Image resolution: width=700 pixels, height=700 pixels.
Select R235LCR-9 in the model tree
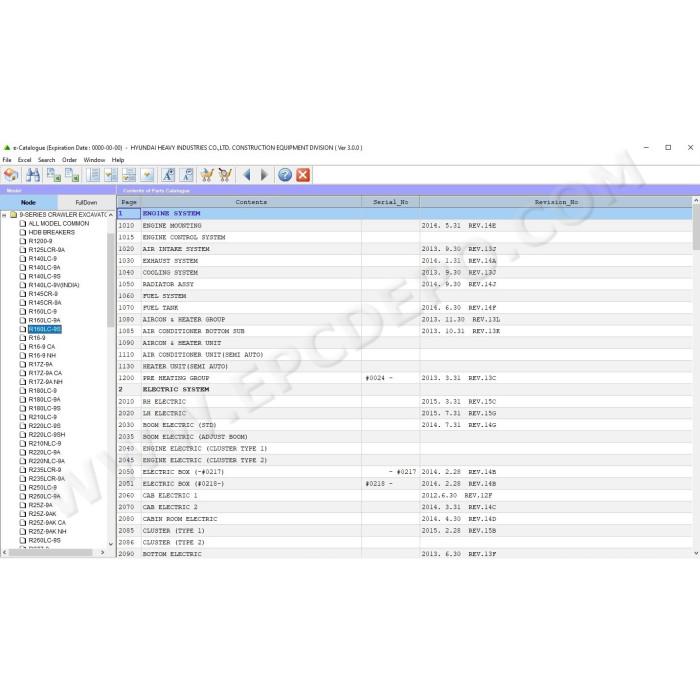[x=45, y=470]
